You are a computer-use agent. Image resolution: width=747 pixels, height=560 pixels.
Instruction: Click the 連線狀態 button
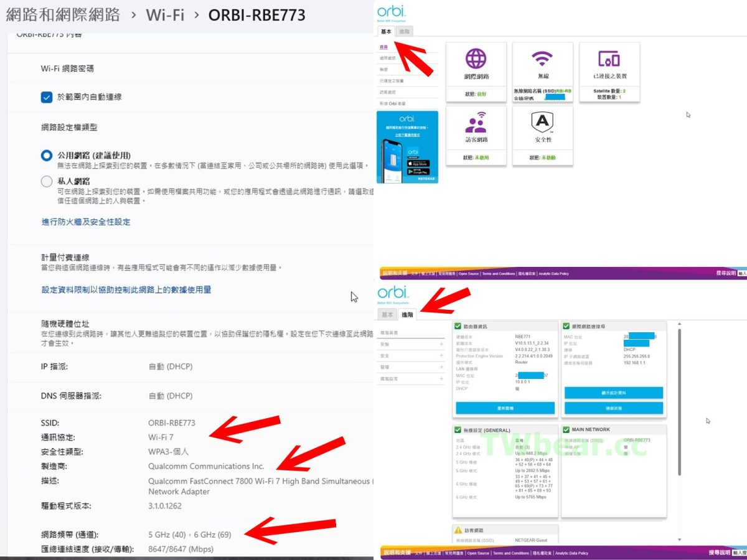pos(614,408)
